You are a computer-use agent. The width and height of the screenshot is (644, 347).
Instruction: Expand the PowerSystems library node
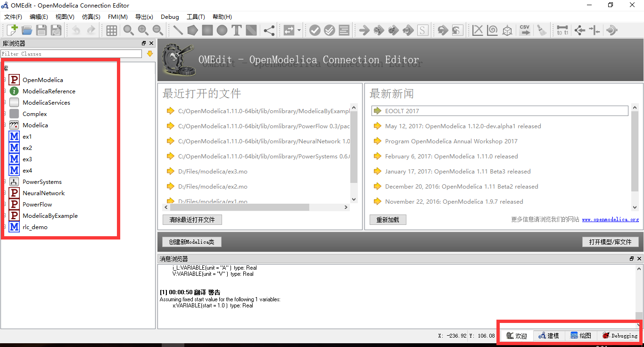5,182
